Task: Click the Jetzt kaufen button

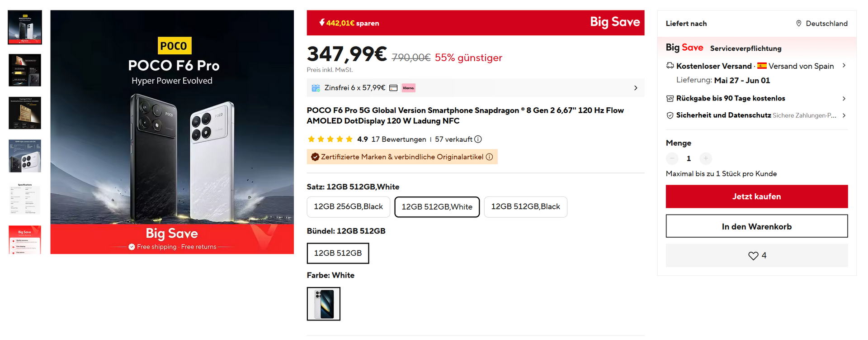Action: [756, 196]
